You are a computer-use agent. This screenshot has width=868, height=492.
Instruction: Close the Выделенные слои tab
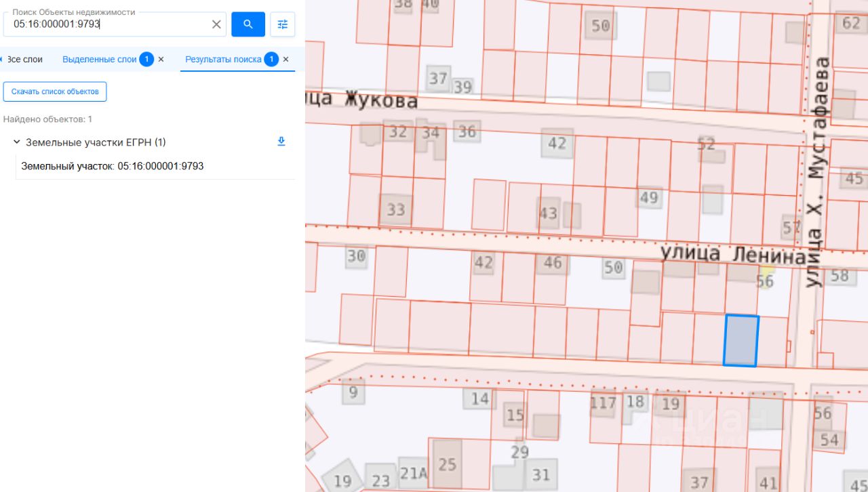point(161,60)
